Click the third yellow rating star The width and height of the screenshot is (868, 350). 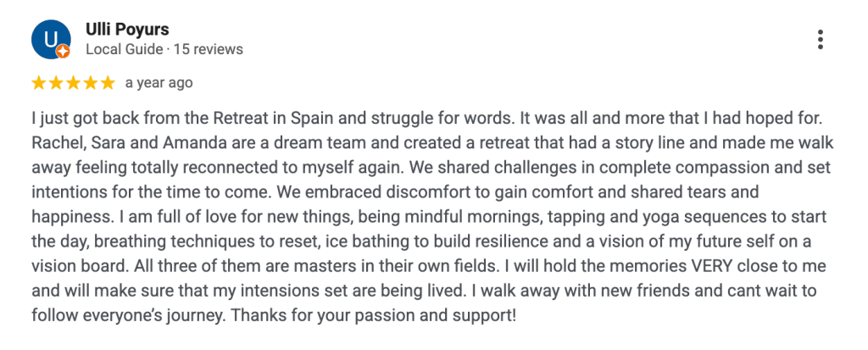[x=72, y=83]
